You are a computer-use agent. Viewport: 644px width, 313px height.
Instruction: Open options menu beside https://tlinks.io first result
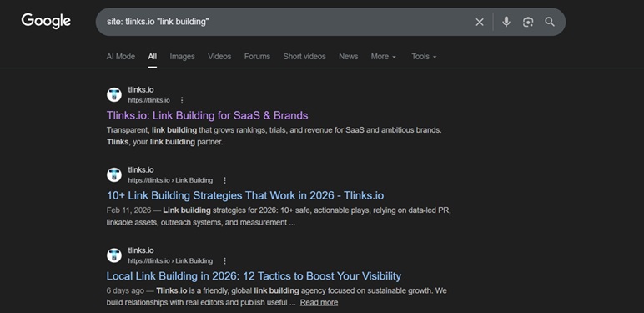[182, 101]
